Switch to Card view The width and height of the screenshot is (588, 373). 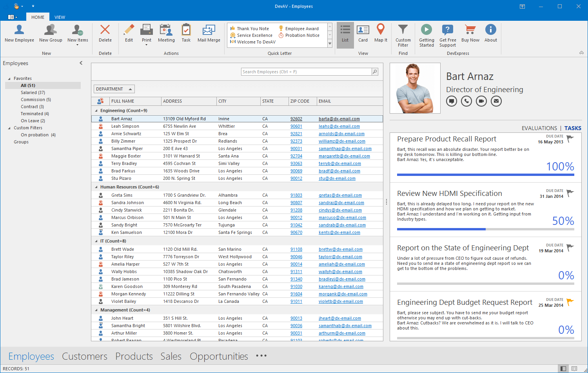click(363, 33)
